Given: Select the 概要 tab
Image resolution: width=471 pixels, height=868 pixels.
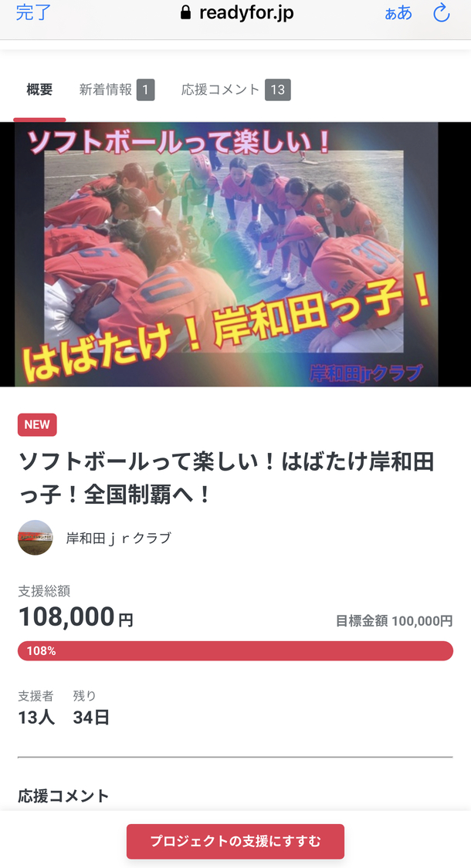Looking at the screenshot, I should [39, 90].
